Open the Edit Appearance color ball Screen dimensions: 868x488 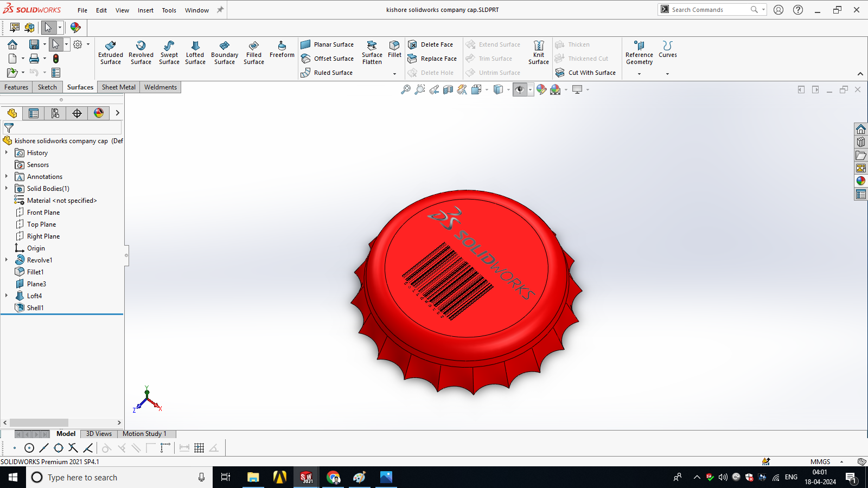(541, 89)
